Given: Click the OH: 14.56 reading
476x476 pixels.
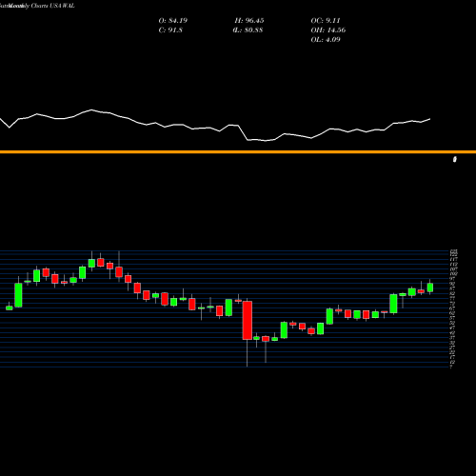Looking at the screenshot, I should pyautogui.click(x=328, y=30).
